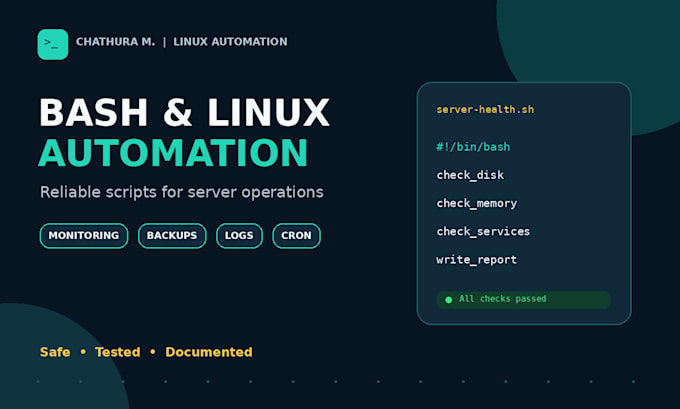Click the 'check_disk' line

pyautogui.click(x=470, y=175)
